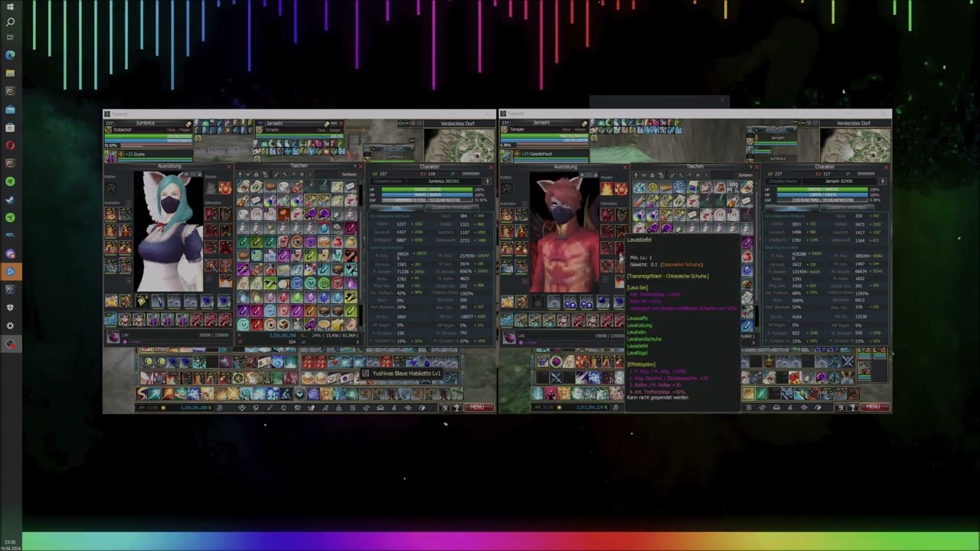Click 'Kann nicht gespendet werden' in the tooltip
The image size is (980, 551).
[x=658, y=397]
